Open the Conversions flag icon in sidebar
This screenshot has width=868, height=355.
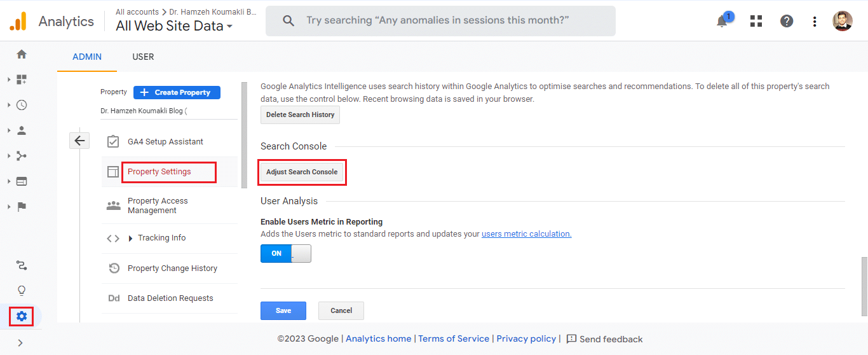(22, 207)
